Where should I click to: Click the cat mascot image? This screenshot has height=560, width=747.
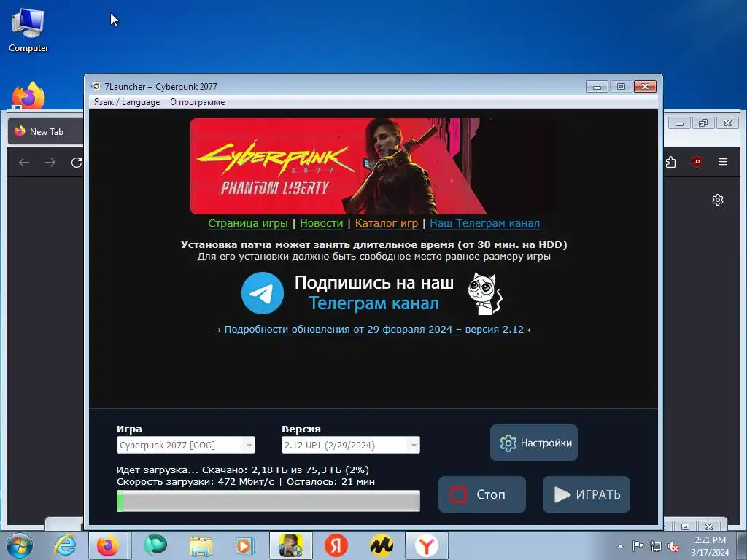tap(484, 293)
